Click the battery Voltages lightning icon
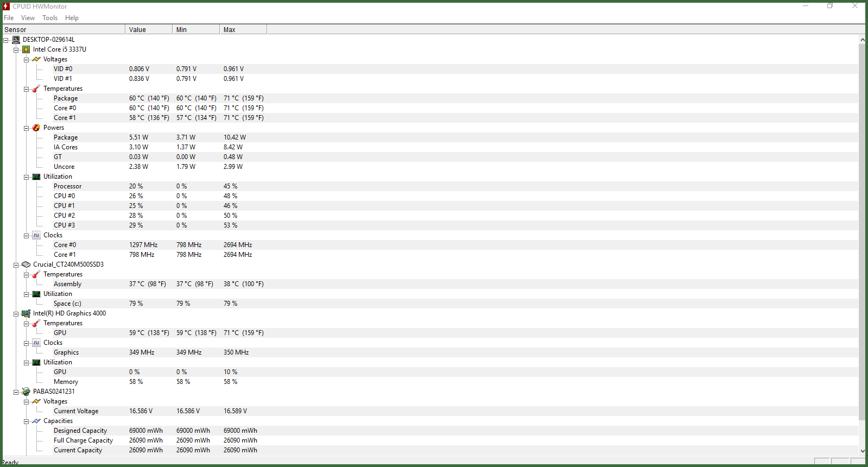The image size is (868, 467). (x=36, y=401)
